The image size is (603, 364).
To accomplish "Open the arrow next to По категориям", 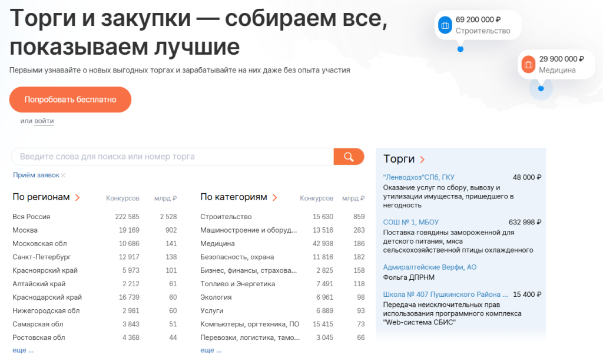I will click(x=275, y=197).
